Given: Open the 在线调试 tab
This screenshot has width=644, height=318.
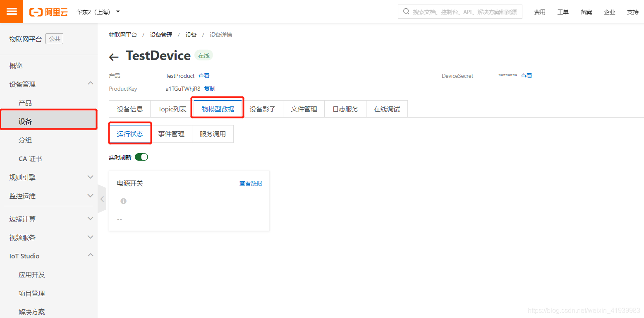Looking at the screenshot, I should [x=386, y=109].
